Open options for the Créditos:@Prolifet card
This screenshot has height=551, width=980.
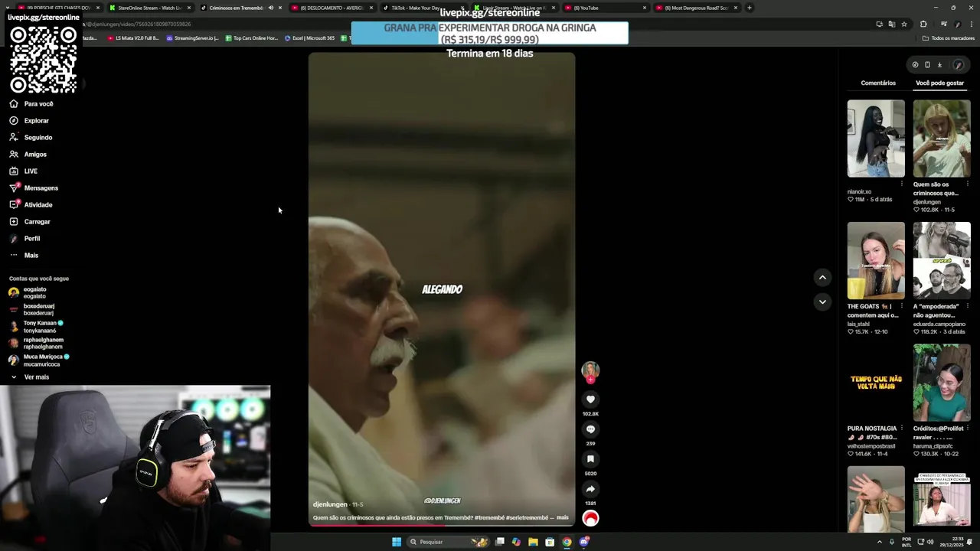967,429
